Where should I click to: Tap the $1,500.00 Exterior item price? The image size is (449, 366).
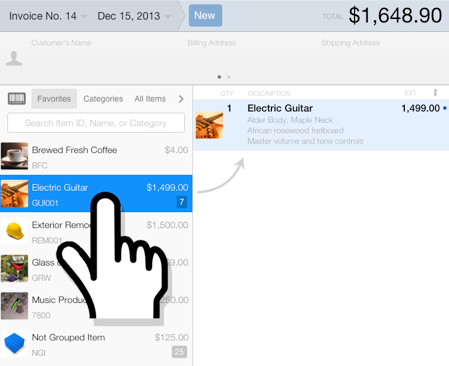[x=167, y=225]
